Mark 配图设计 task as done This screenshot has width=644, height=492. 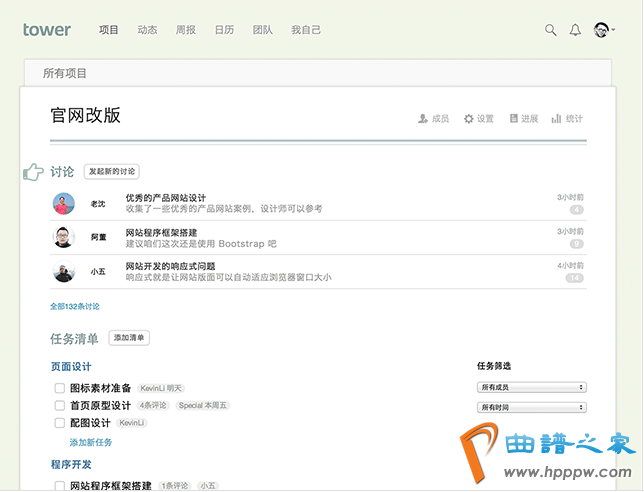[60, 423]
